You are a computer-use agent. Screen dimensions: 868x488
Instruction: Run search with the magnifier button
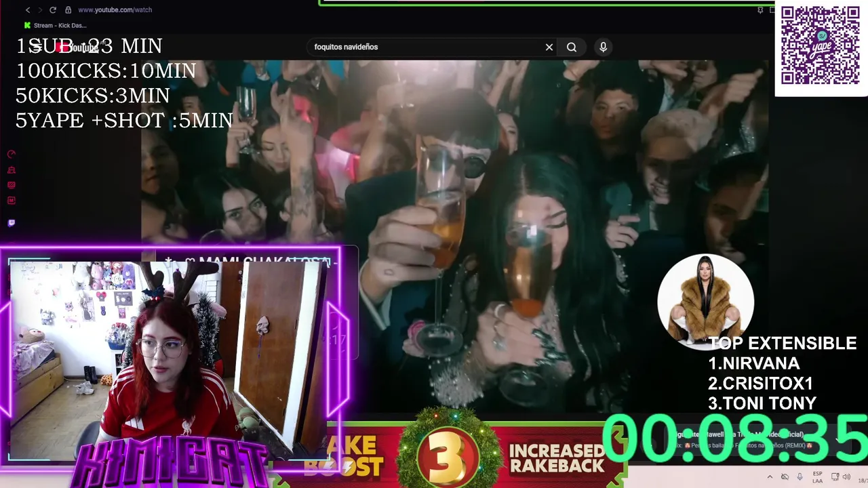point(572,47)
